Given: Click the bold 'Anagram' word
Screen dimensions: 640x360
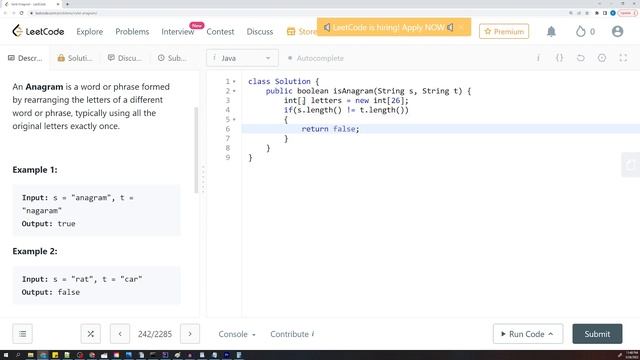Looking at the screenshot, I should coord(44,87).
